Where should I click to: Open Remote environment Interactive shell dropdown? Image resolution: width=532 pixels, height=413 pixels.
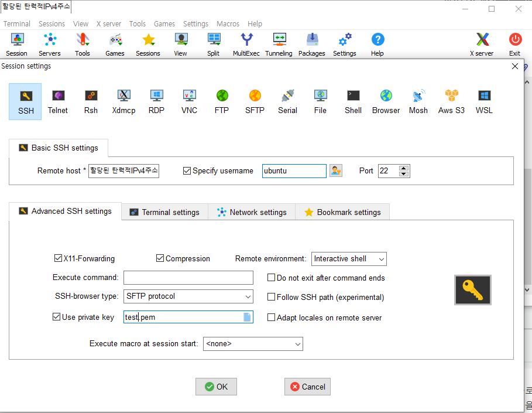click(349, 259)
